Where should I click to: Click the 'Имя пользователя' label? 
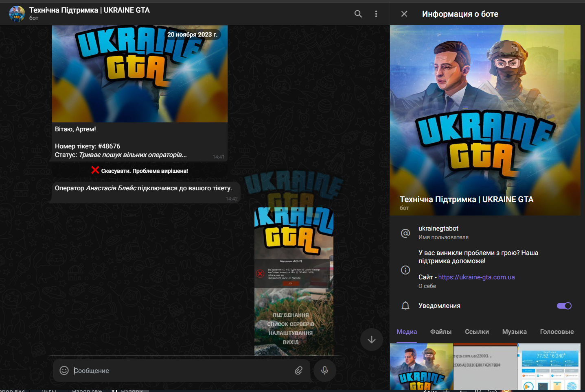pos(443,237)
